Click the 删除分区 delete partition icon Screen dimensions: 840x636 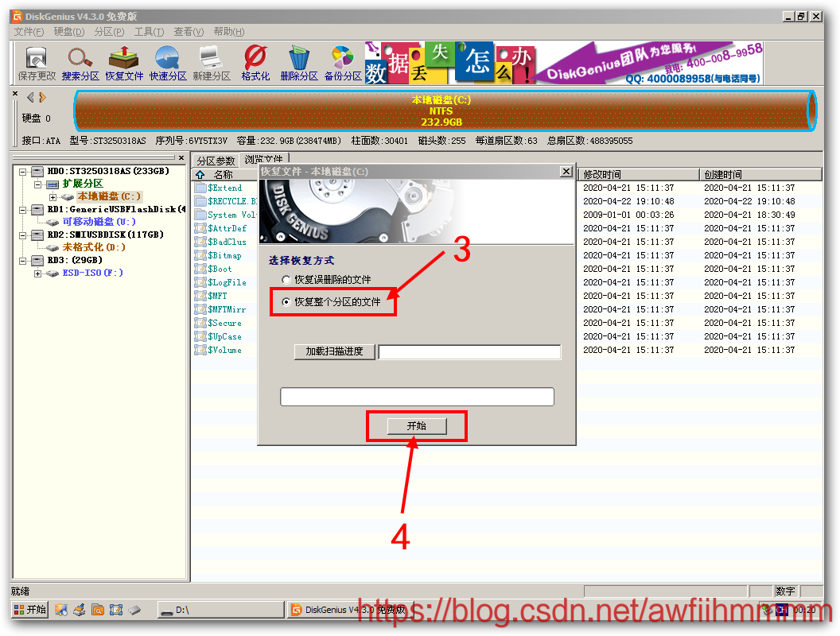pyautogui.click(x=299, y=64)
